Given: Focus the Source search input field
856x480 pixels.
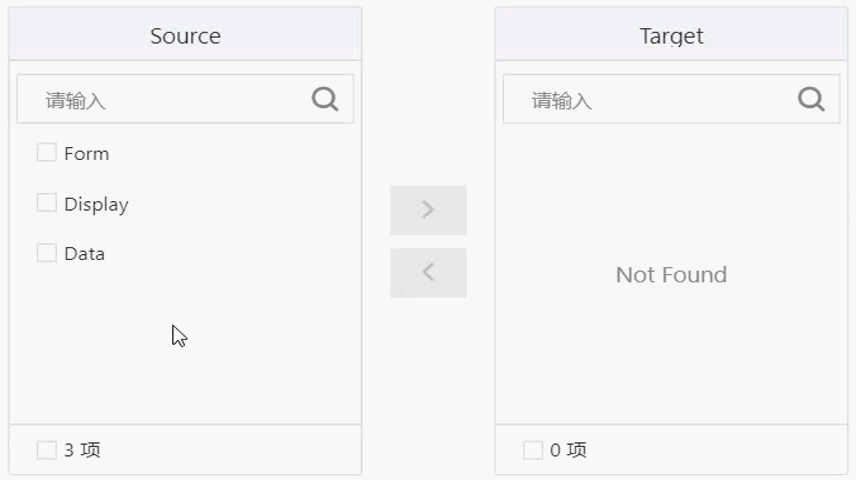Looking at the screenshot, I should (x=185, y=99).
